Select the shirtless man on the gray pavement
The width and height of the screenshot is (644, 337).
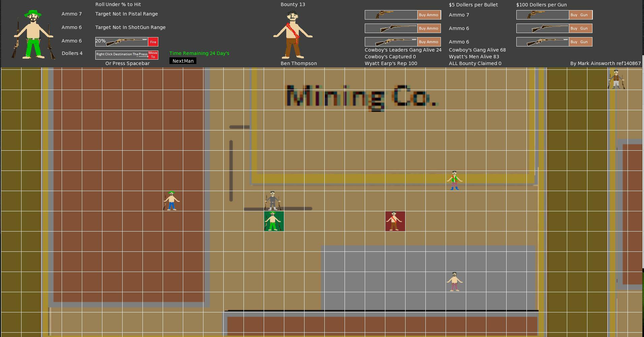454,282
